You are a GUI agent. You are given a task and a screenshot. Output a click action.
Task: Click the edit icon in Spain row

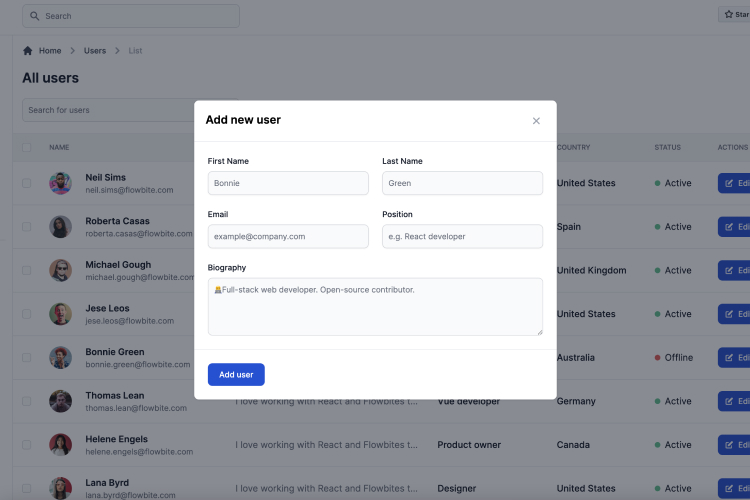pos(728,227)
